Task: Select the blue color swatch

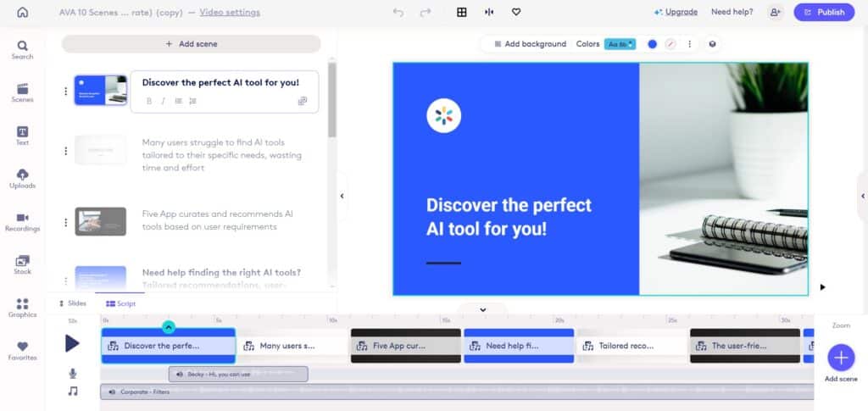Action: pyautogui.click(x=652, y=44)
